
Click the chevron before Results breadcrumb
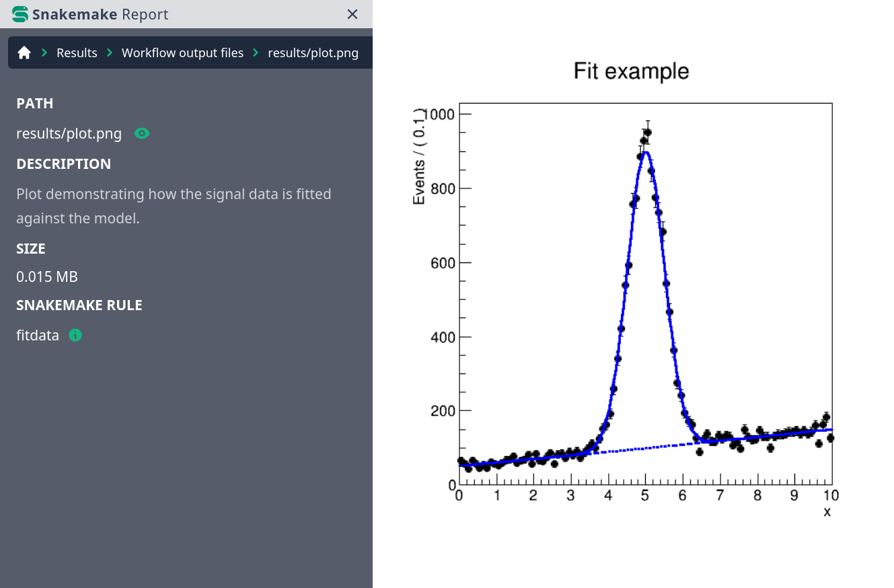coord(44,52)
